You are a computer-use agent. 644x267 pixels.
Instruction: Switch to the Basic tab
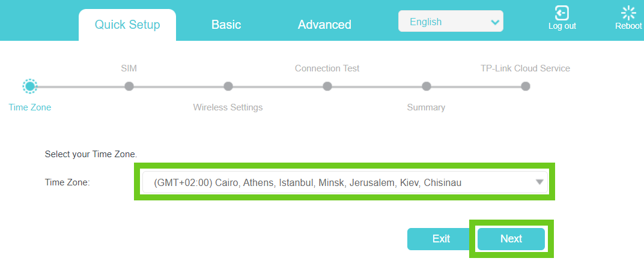226,25
